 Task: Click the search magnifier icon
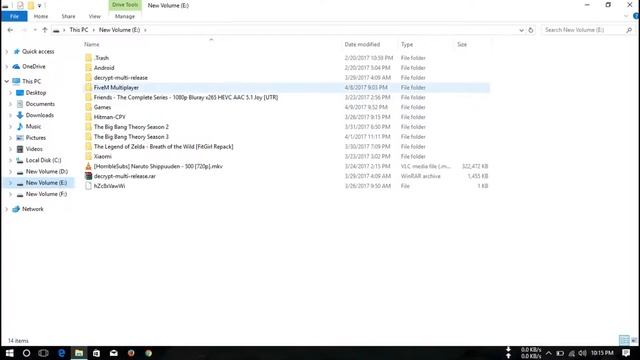[x=629, y=30]
